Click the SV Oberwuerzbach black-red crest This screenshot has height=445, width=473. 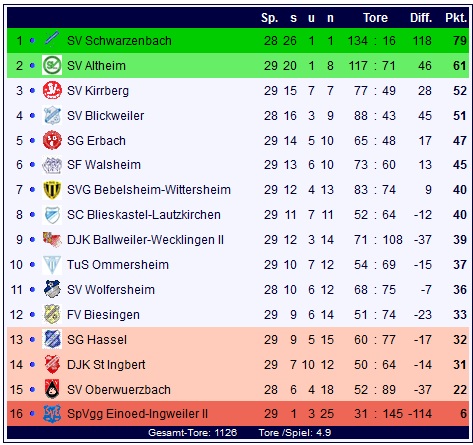(52, 389)
